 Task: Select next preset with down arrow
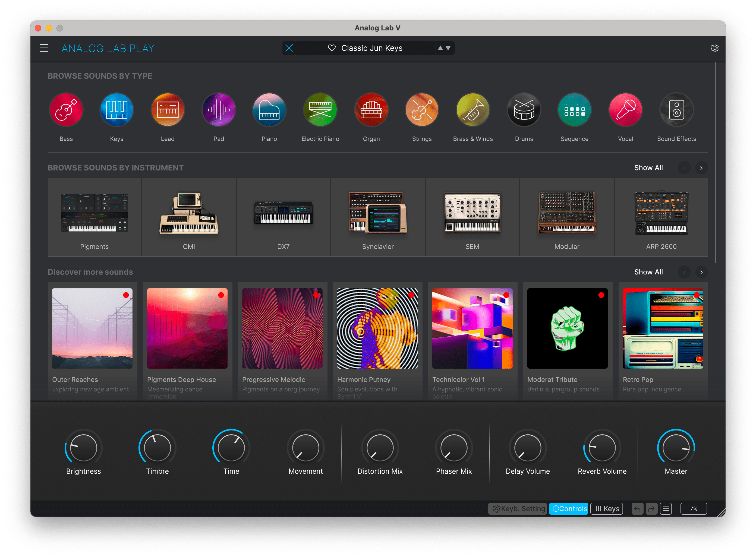coord(448,48)
